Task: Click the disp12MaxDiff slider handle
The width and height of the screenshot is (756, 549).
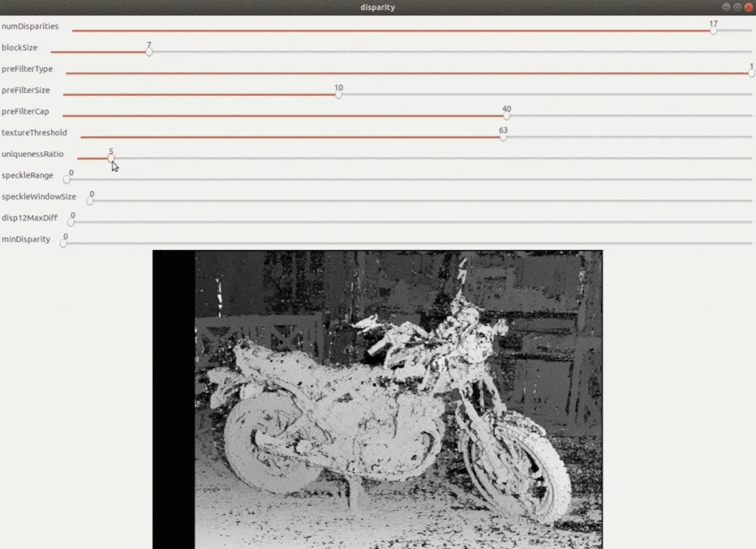Action: click(x=70, y=222)
